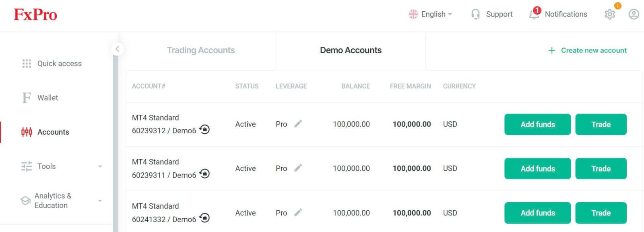This screenshot has height=232, width=644.
Task: Click the STATUS column header
Action: pos(247,86)
